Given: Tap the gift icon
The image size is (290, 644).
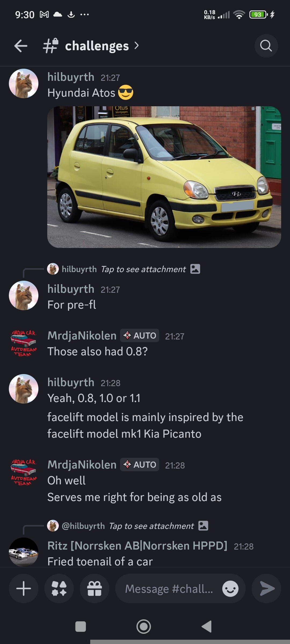Looking at the screenshot, I should (95, 588).
